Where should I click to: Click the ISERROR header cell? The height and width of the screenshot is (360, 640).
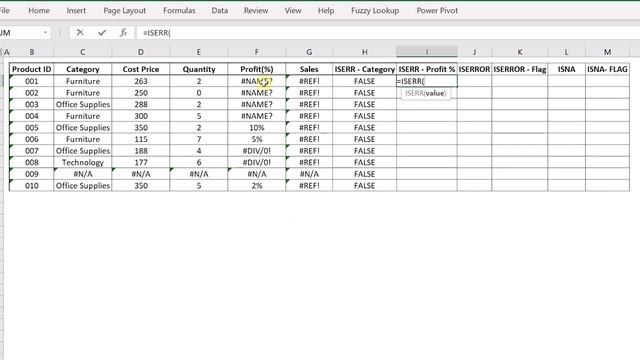(474, 69)
